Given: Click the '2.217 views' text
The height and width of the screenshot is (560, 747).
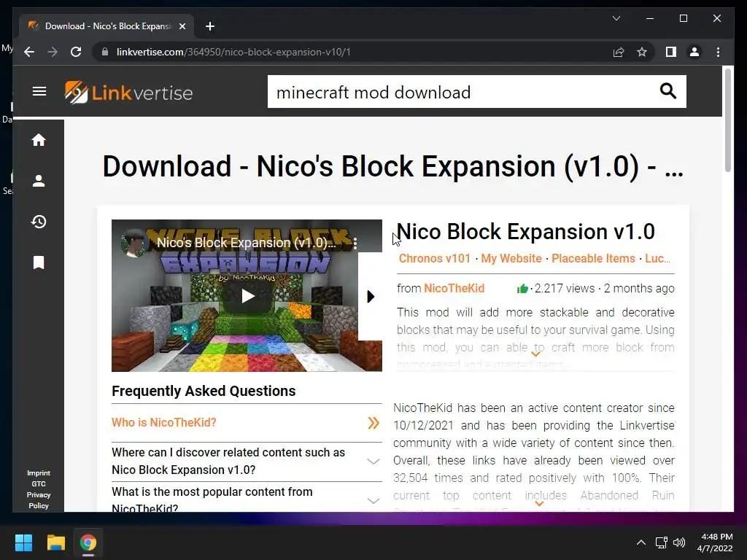Looking at the screenshot, I should click(565, 288).
